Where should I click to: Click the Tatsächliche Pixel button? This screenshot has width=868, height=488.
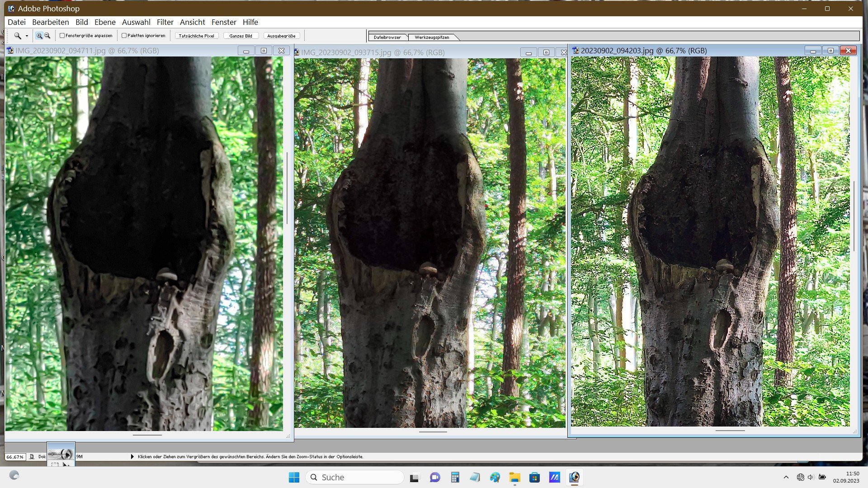point(196,36)
